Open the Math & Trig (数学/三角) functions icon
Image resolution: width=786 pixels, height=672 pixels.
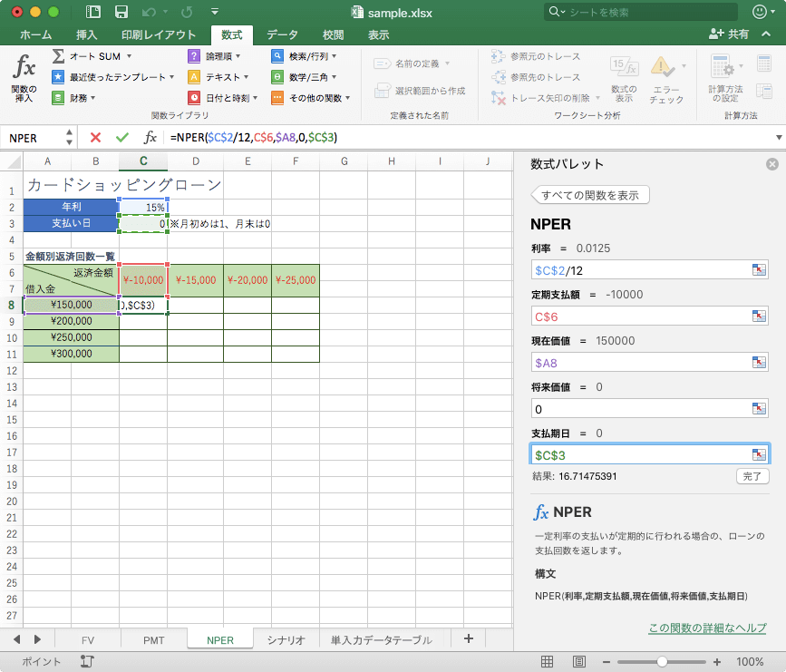(x=277, y=77)
